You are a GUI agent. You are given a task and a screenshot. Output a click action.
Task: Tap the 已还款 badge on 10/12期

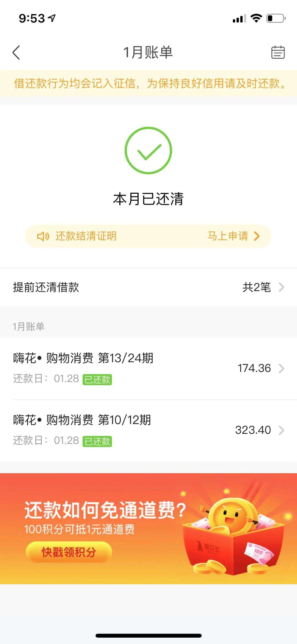[97, 442]
